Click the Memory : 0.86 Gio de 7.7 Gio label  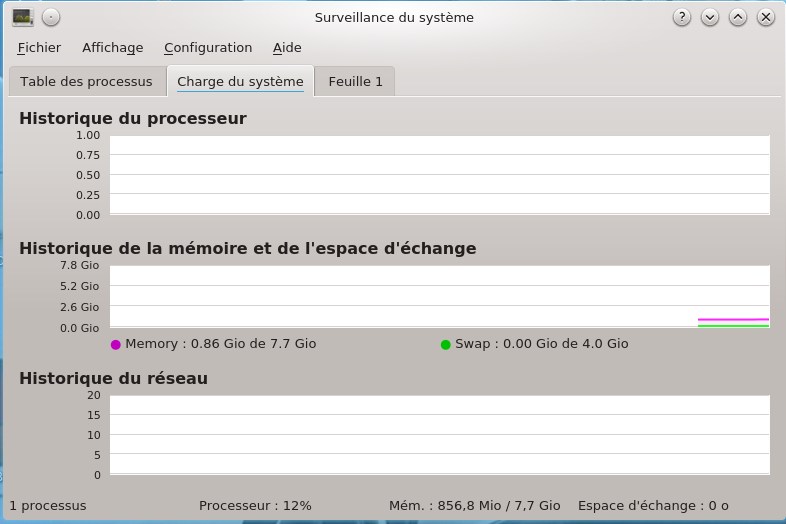click(221, 343)
